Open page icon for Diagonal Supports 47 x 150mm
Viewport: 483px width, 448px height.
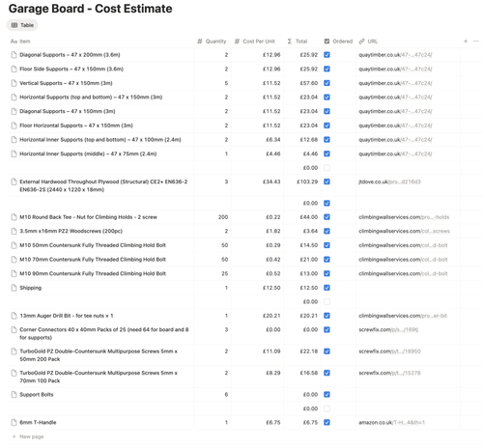click(x=14, y=111)
